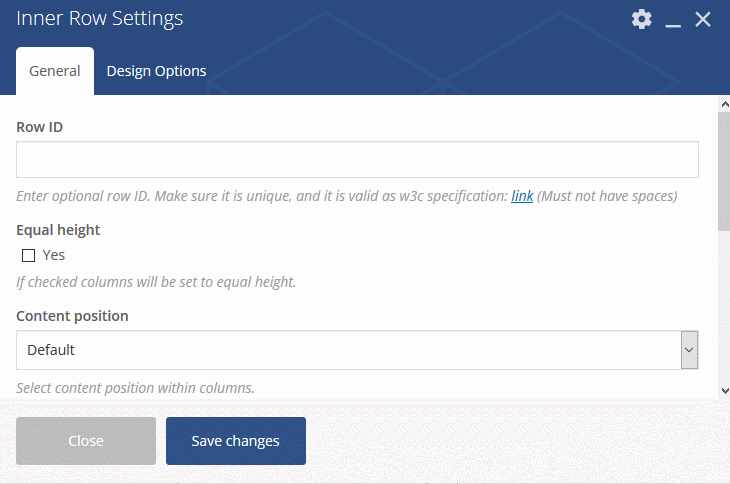This screenshot has height=484, width=730.
Task: Click the Equal height heading label
Action: point(58,230)
